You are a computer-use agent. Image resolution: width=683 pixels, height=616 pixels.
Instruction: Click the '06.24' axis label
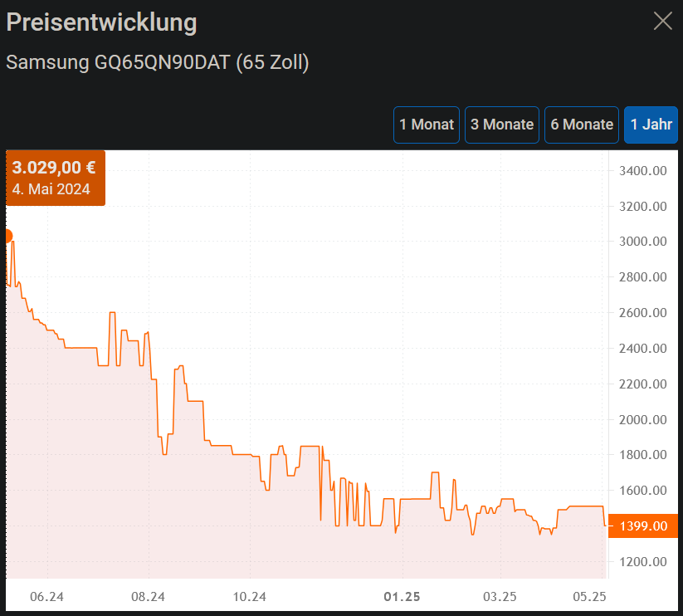(x=47, y=596)
